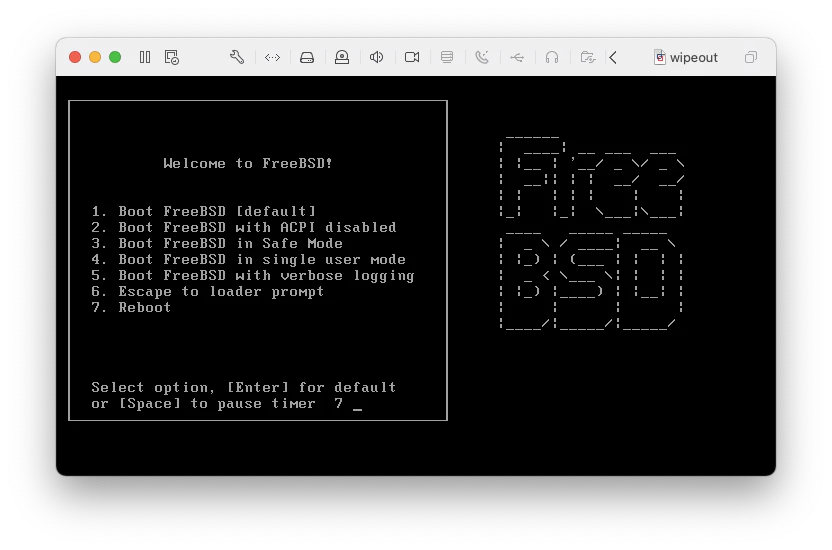832x550 pixels.
Task: Click 'Boot FreeBSD with verbose logging' line
Action: 266,276
